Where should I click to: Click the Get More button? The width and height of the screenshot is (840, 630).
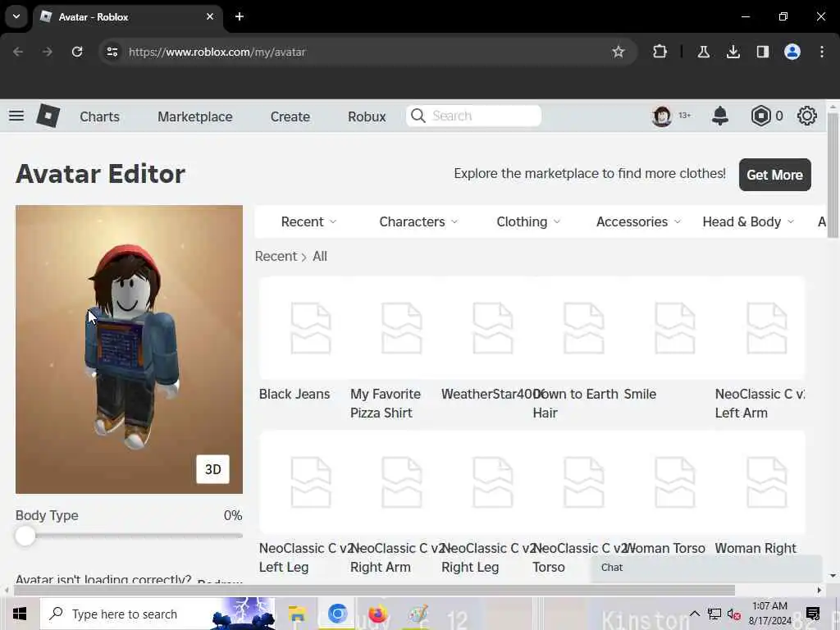tap(774, 175)
